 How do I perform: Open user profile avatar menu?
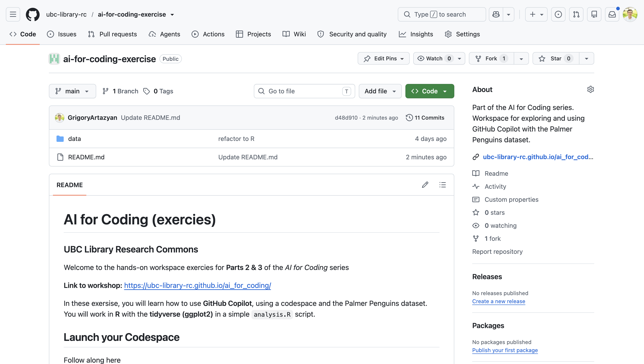click(630, 14)
